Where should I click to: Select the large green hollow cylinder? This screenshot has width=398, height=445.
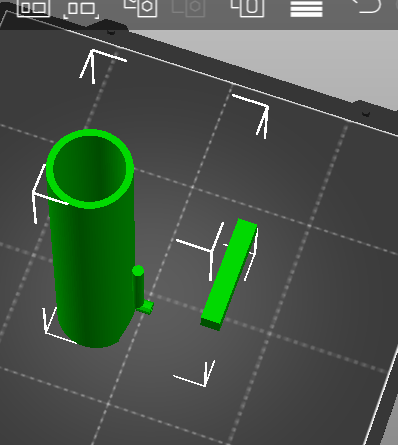(x=91, y=238)
